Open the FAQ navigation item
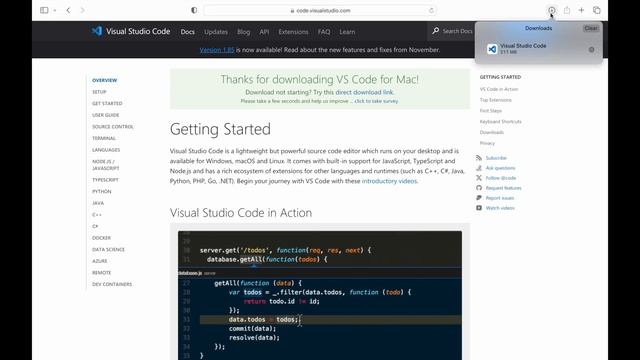Screen dimensions: 640x360 [x=324, y=32]
